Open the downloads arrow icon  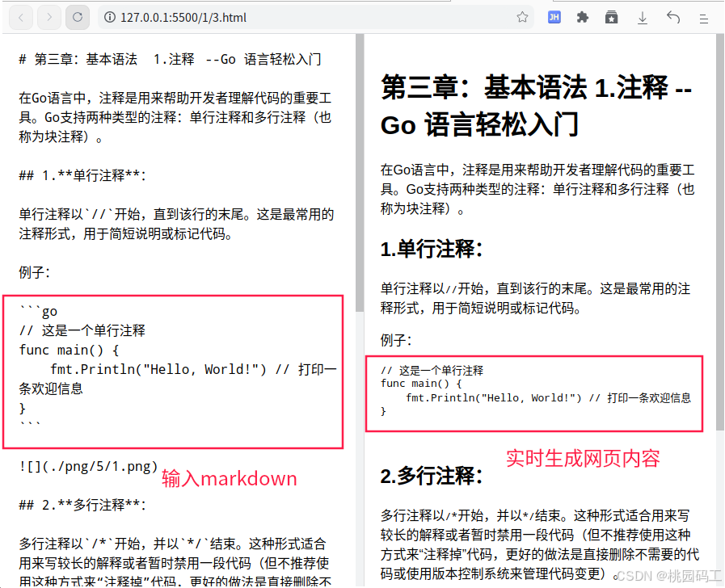pos(643,18)
